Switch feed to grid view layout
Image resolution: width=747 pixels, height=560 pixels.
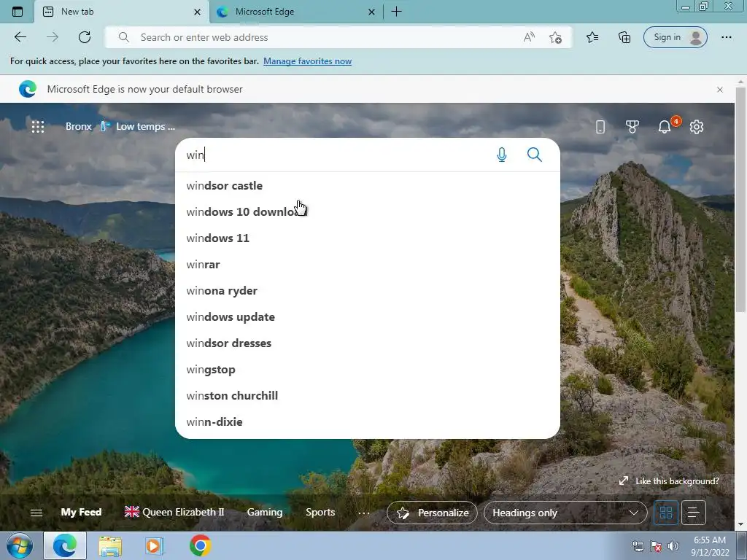click(666, 513)
